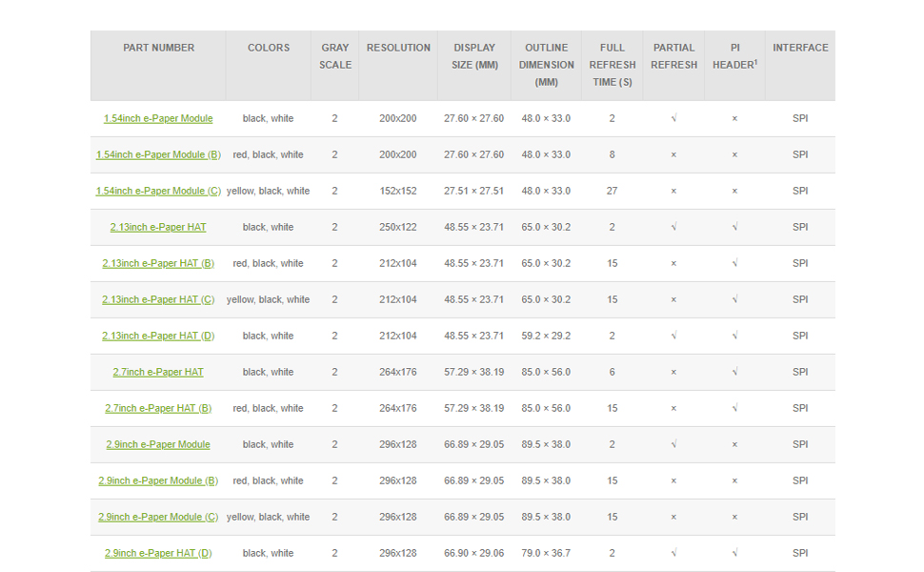Follow the 2.13inch e-Paper HAT (C) link
This screenshot has width=924, height=572.
pyautogui.click(x=158, y=299)
